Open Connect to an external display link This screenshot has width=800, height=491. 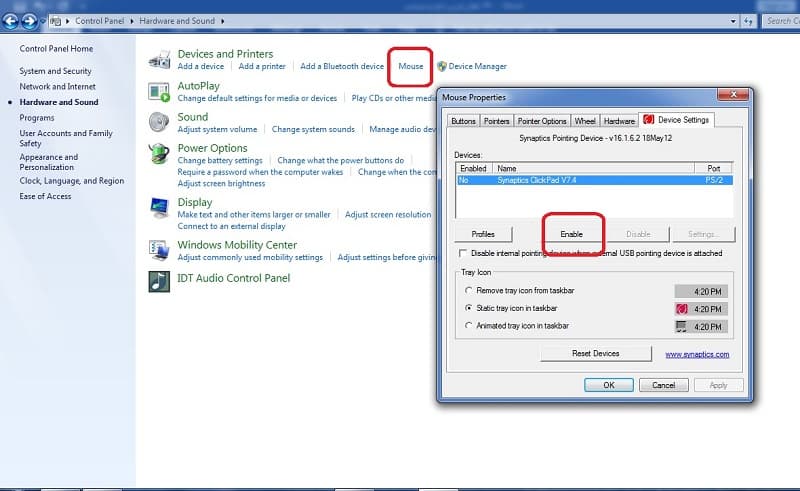232,227
